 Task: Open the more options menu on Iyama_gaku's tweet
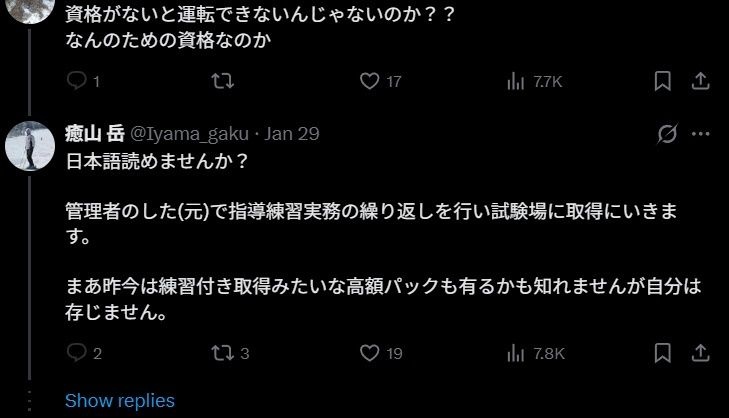pyautogui.click(x=701, y=134)
